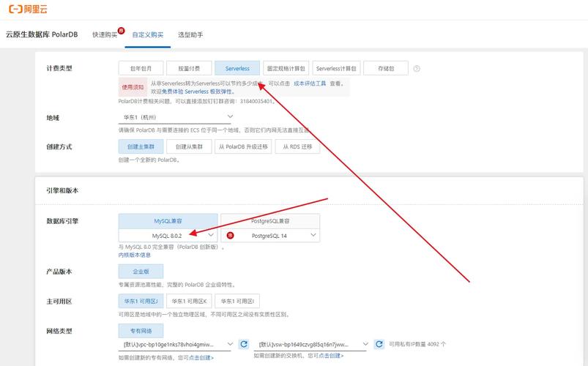Viewport: 588px width, 366px height.
Task: Open 成本评估工具 link
Action: [x=310, y=83]
